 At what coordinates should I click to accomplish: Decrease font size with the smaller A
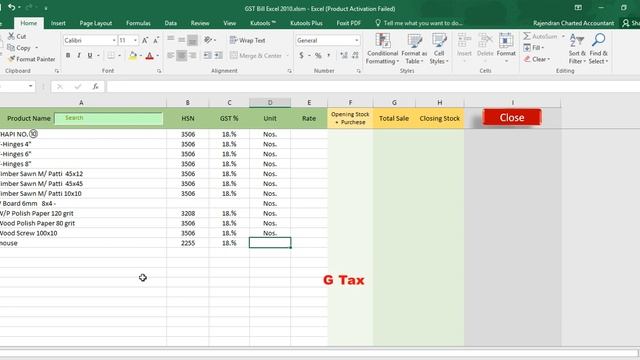(156, 40)
